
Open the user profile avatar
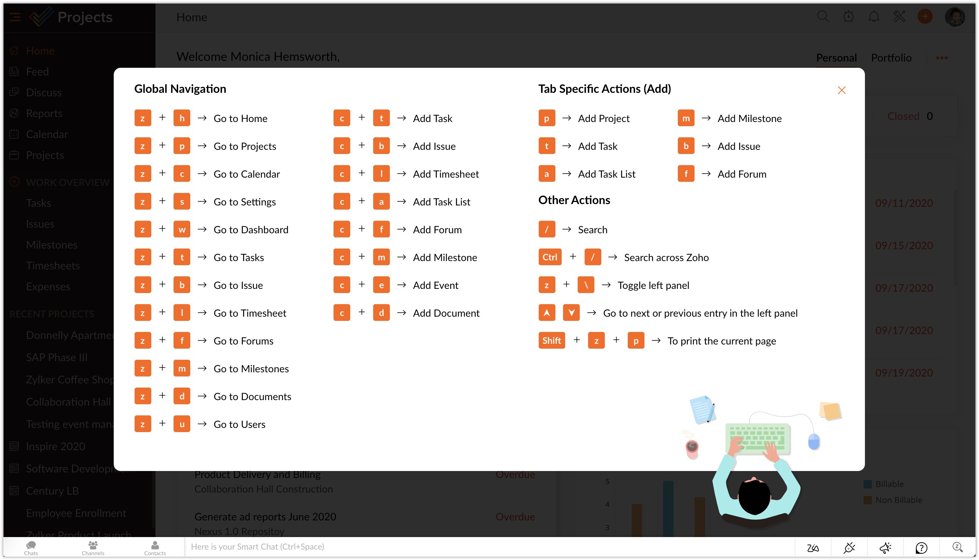click(x=954, y=17)
